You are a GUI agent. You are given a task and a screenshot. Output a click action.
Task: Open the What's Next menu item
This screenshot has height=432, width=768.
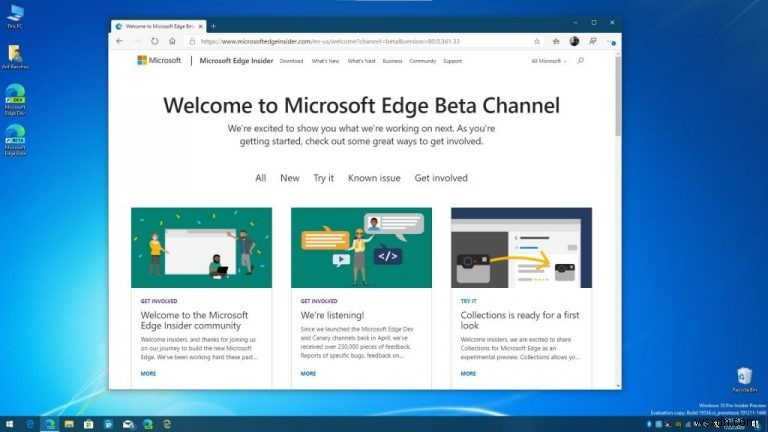361,61
